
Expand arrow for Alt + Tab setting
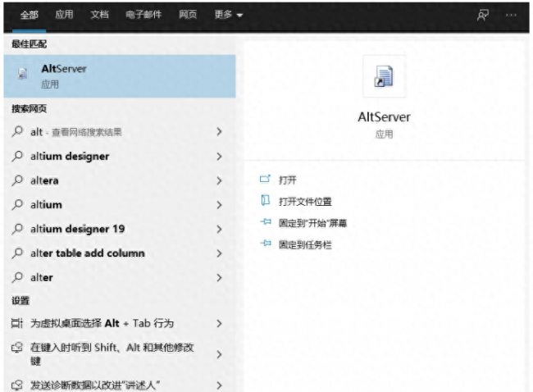click(219, 323)
